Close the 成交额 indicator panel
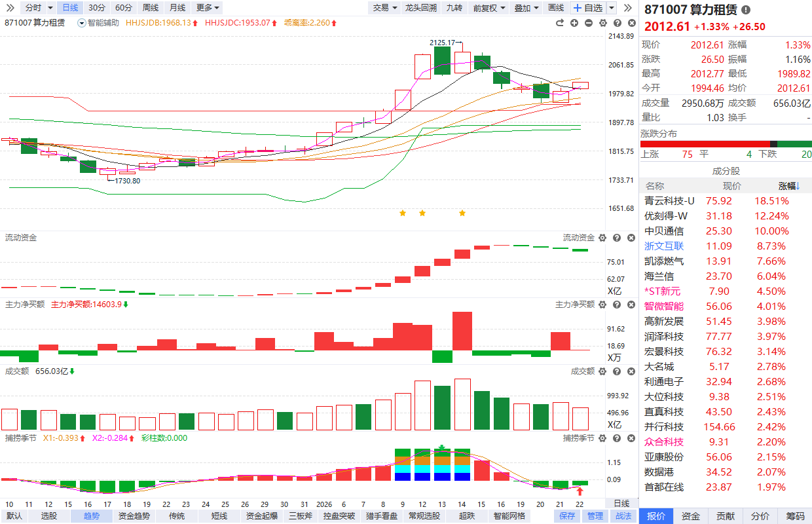 pyautogui.click(x=631, y=371)
